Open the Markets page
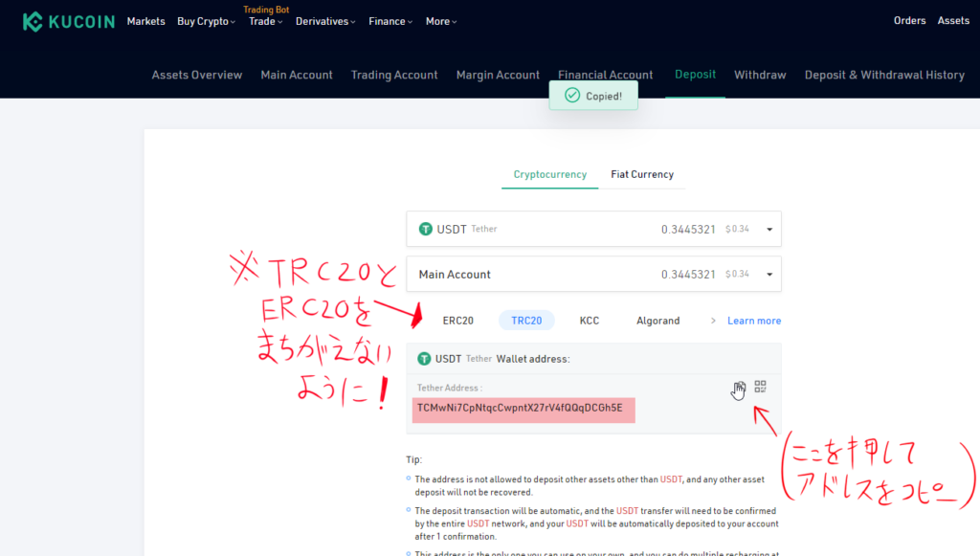Image resolution: width=980 pixels, height=556 pixels. click(145, 21)
